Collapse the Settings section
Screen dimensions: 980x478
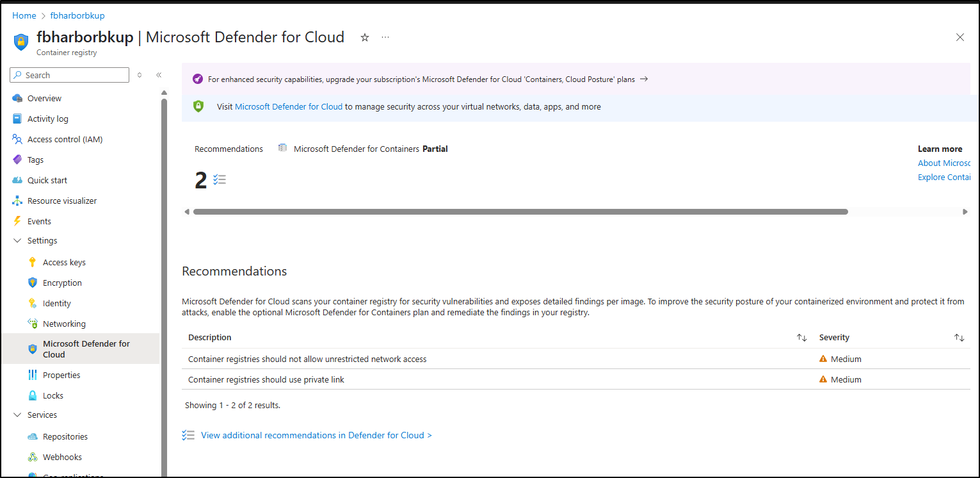click(17, 241)
